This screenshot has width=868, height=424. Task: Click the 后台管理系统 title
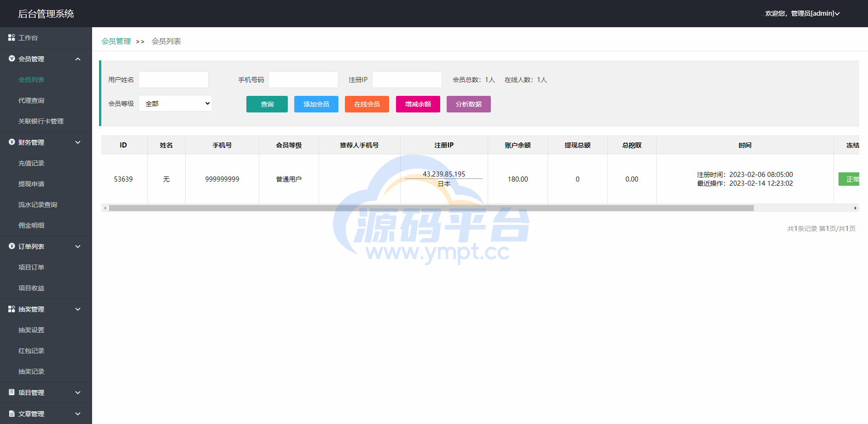pos(46,14)
